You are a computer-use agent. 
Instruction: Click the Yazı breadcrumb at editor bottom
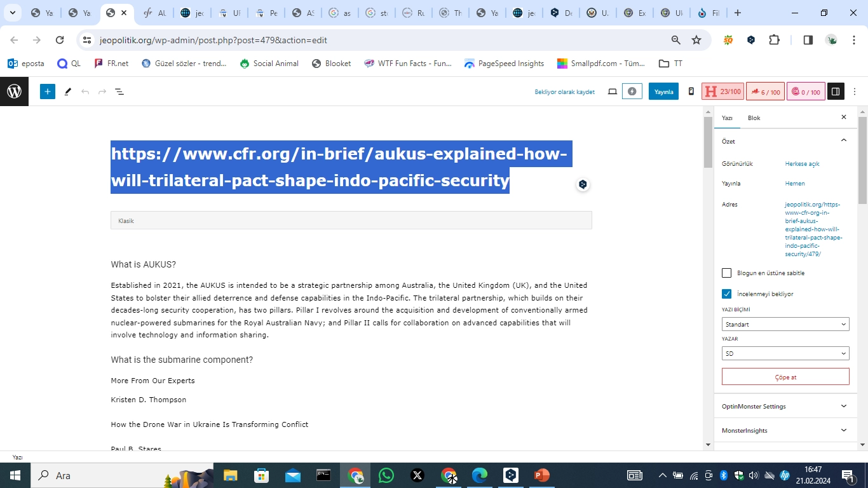coord(17,457)
